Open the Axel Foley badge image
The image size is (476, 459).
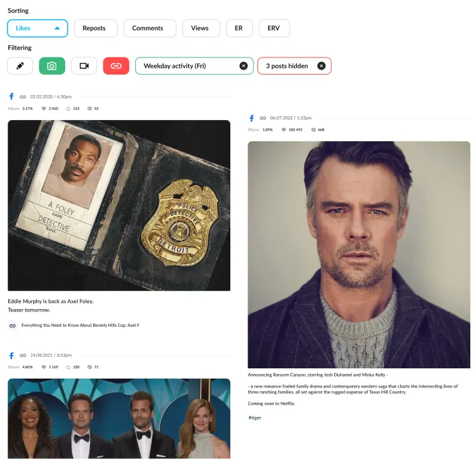(119, 206)
